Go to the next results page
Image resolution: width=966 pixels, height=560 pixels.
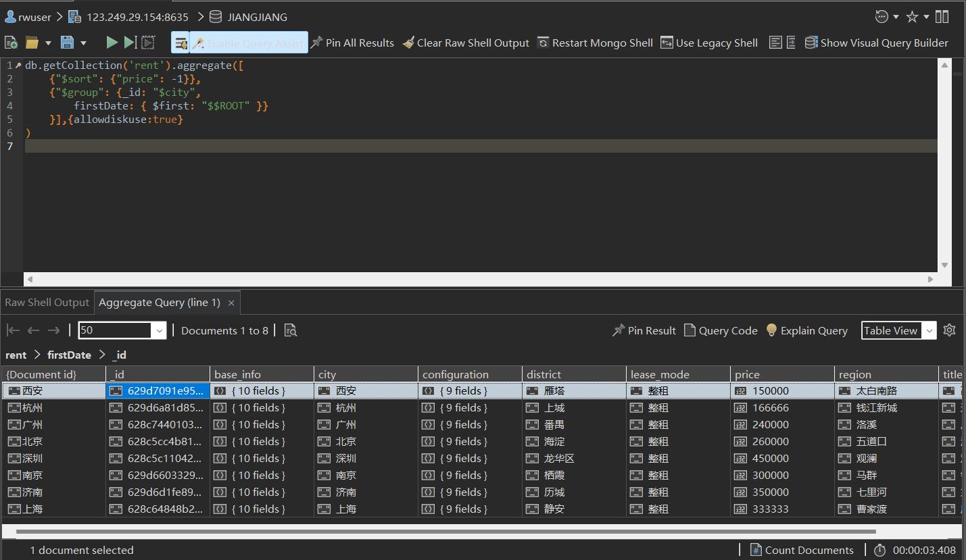[x=53, y=330]
